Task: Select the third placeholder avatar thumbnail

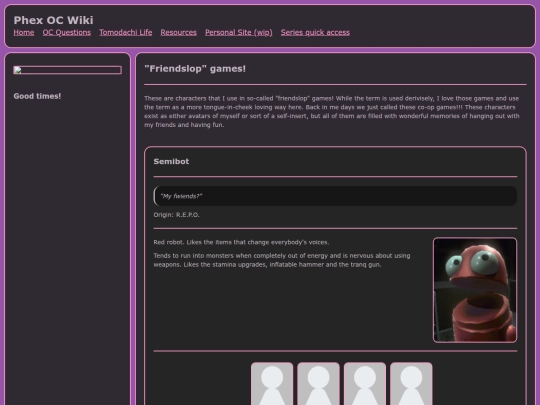Action: (365, 384)
